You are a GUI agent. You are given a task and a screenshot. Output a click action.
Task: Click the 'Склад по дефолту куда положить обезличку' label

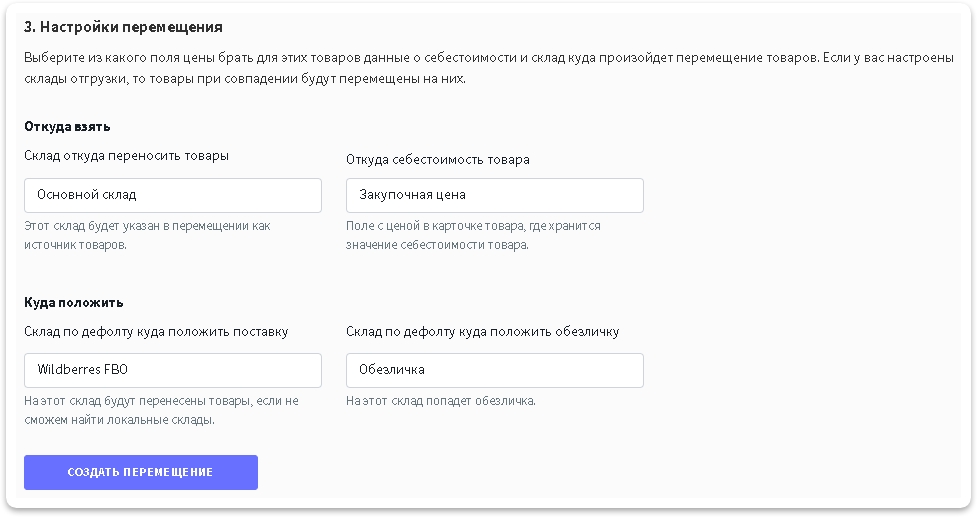(x=483, y=331)
